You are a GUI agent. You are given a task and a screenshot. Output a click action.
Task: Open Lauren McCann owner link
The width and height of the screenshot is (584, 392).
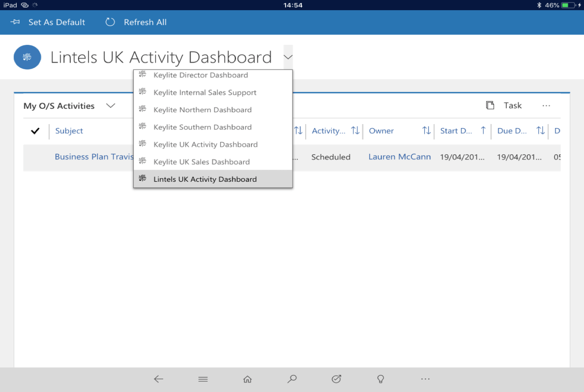(400, 157)
